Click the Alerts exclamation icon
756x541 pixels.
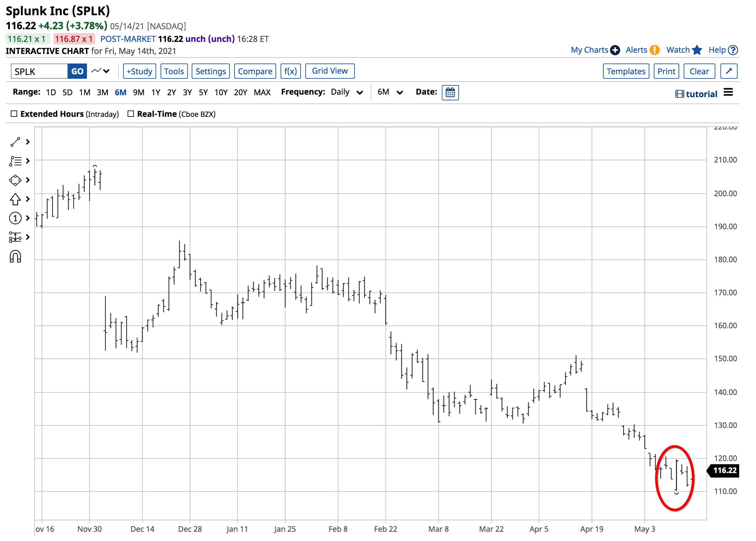654,50
